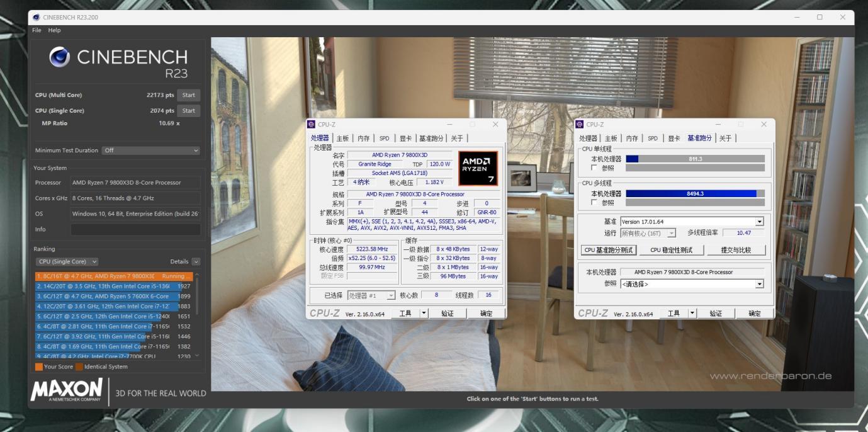The height and width of the screenshot is (432, 868).
Task: Click the MAXON logo at bottom left
Action: tap(66, 391)
